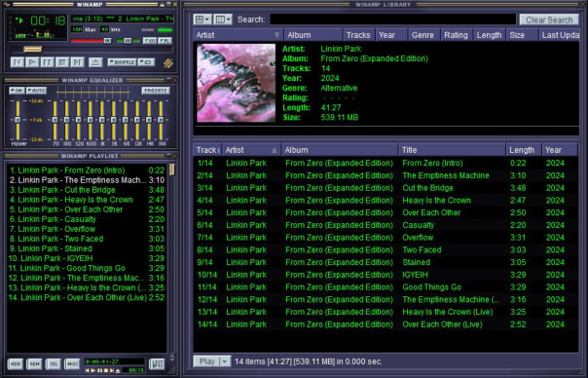This screenshot has width=588, height=378.
Task: Toggle the SHUFFLE button
Action: pyautogui.click(x=122, y=62)
